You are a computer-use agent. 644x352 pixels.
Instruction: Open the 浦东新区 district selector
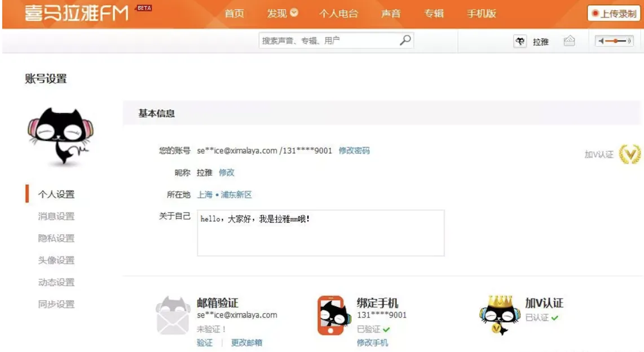[236, 194]
